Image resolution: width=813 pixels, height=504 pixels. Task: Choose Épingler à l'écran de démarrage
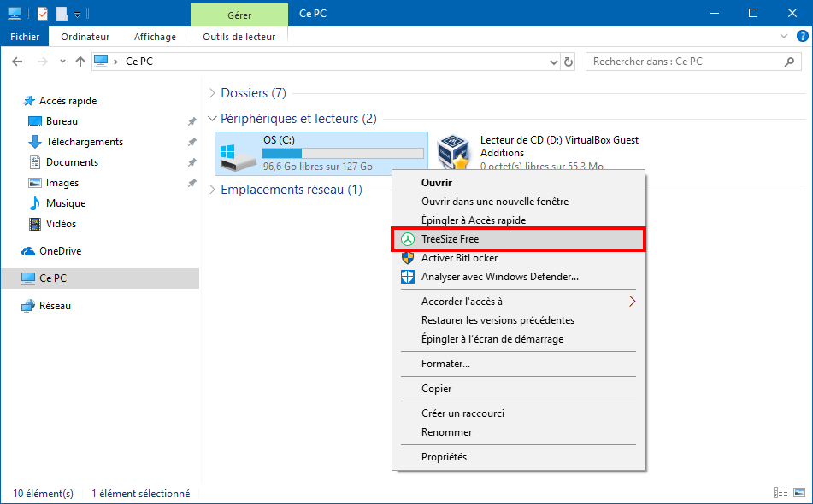518,339
